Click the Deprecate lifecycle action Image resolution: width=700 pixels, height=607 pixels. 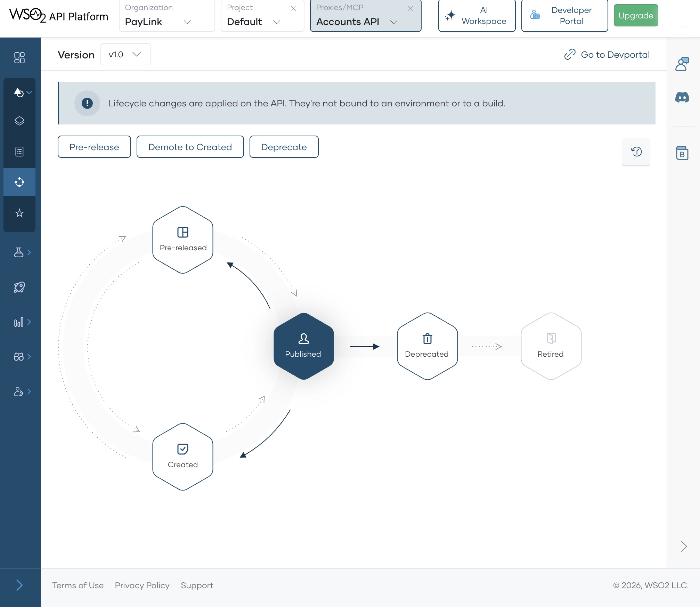click(x=284, y=147)
